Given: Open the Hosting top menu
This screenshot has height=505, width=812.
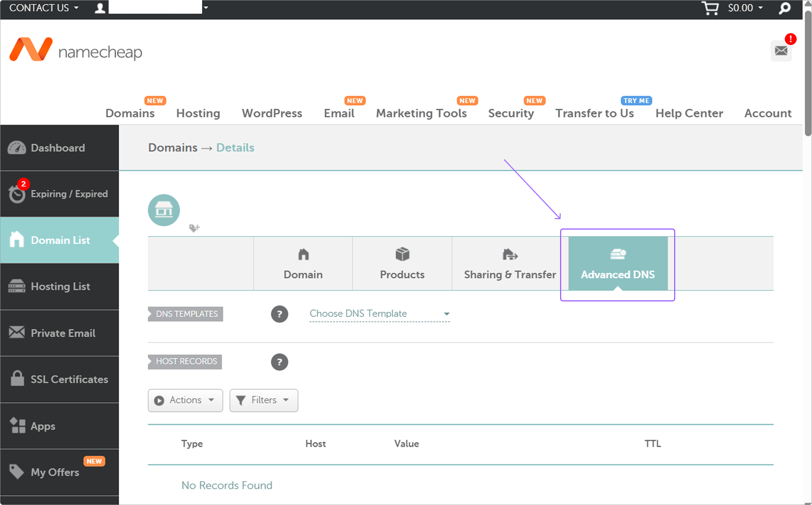Looking at the screenshot, I should click(x=198, y=113).
